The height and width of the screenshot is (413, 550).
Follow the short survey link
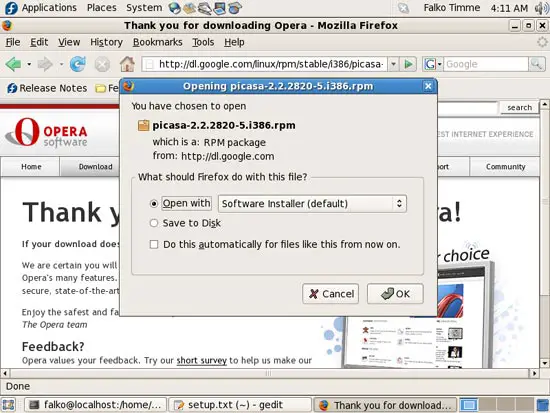(201, 360)
